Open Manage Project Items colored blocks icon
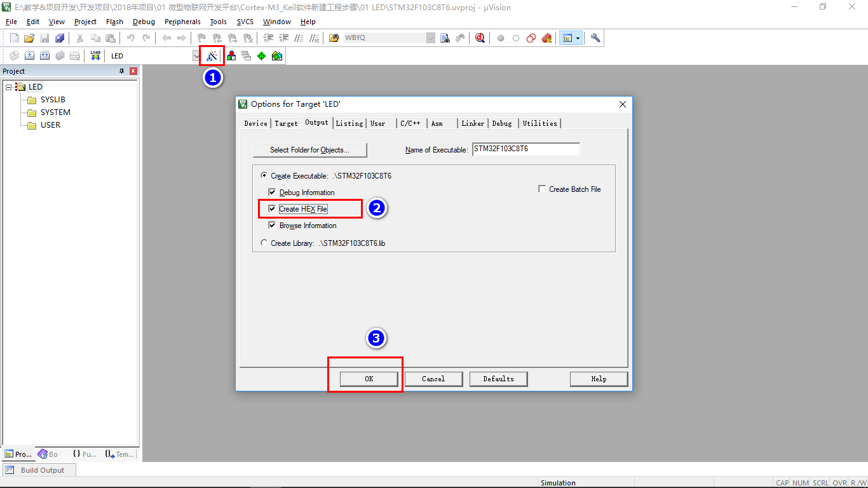This screenshot has height=488, width=868. [x=231, y=56]
